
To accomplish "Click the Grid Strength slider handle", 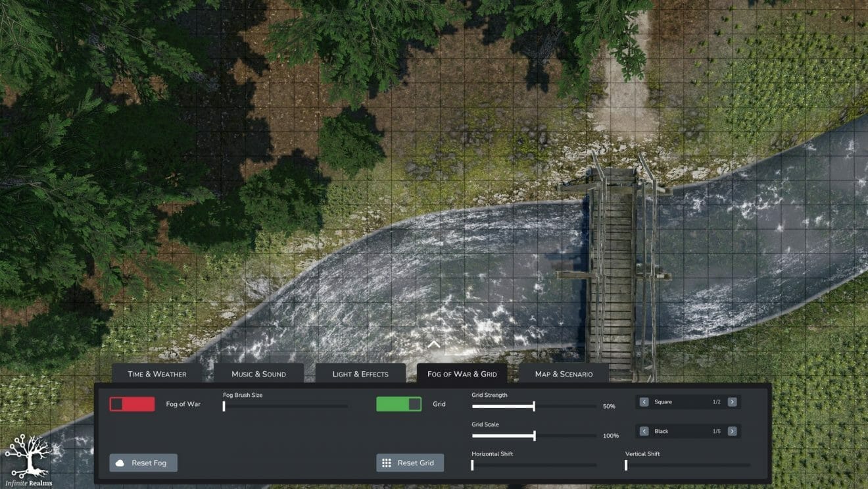I will tap(533, 407).
